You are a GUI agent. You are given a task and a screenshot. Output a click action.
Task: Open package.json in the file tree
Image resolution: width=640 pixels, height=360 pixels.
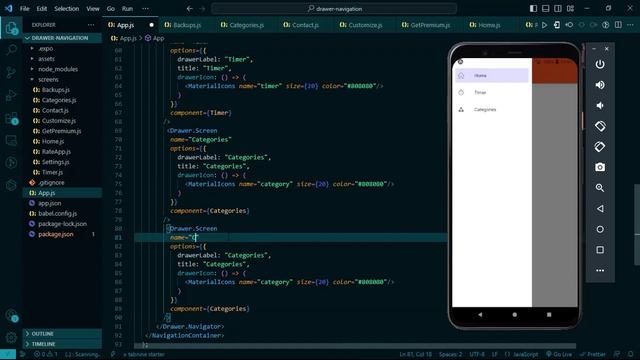56,234
